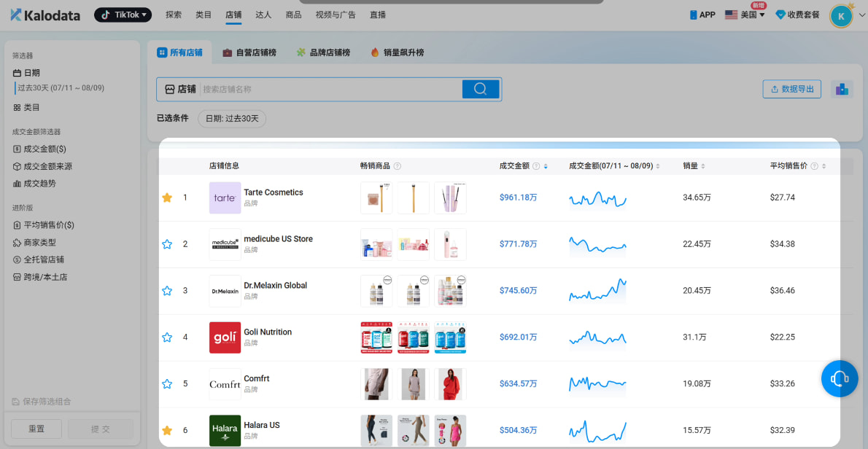Screen dimensions: 868x449
Task: Select date range 过去30天 (07/11 ~ 08/09)
Action: click(61, 88)
